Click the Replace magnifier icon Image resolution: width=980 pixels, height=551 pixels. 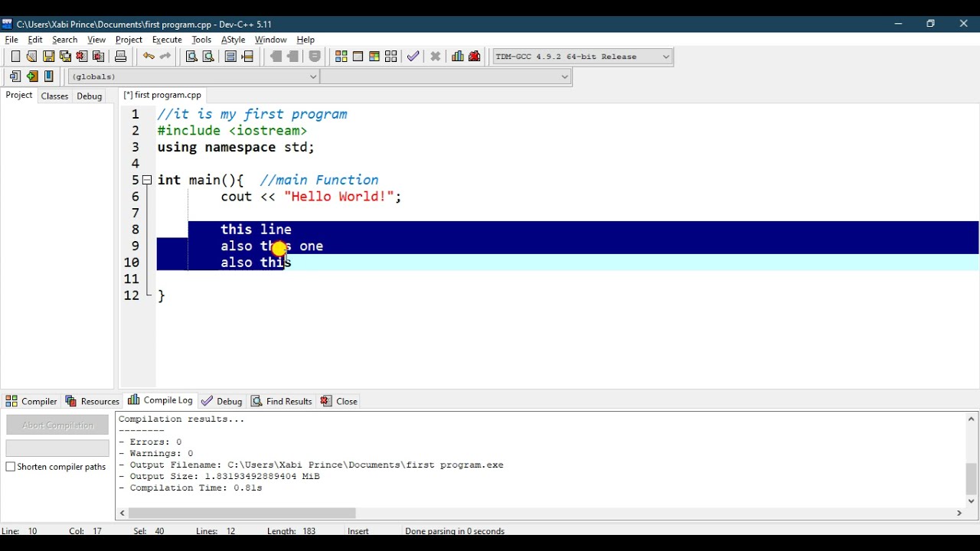click(x=208, y=56)
